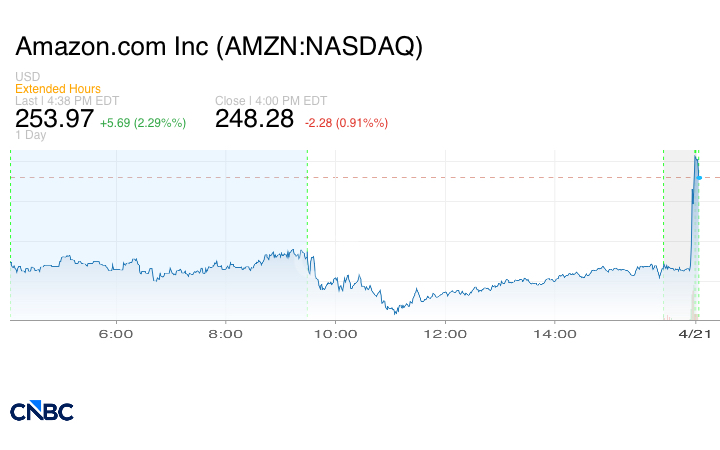Select the Extended Hours label

tap(58, 89)
